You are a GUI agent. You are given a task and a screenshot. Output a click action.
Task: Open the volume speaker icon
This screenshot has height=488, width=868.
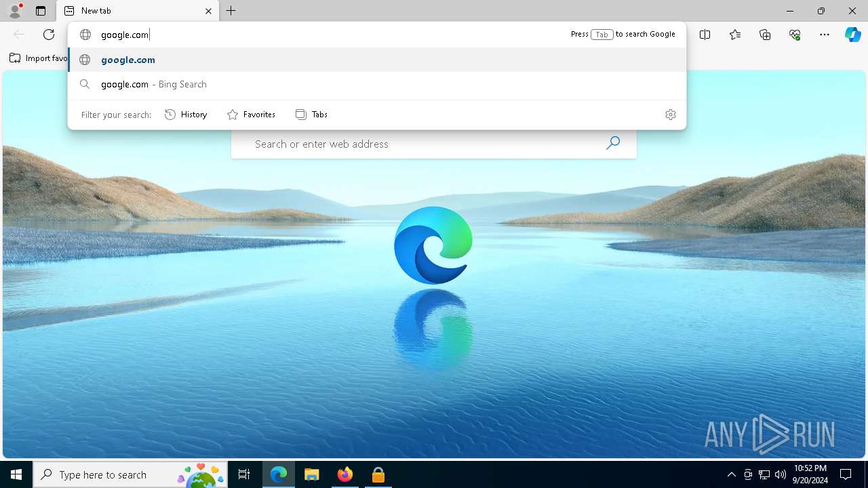click(781, 474)
